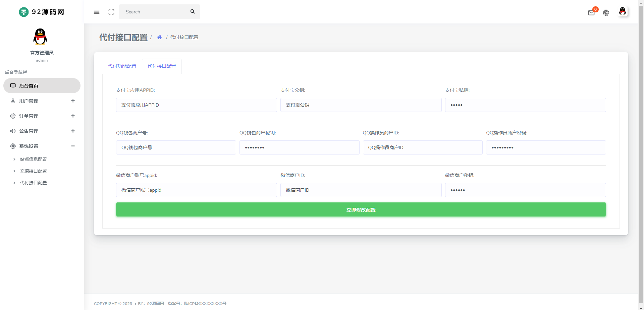Click the QQ钱包商户号 input field
This screenshot has height=310, width=644.
coord(176,147)
